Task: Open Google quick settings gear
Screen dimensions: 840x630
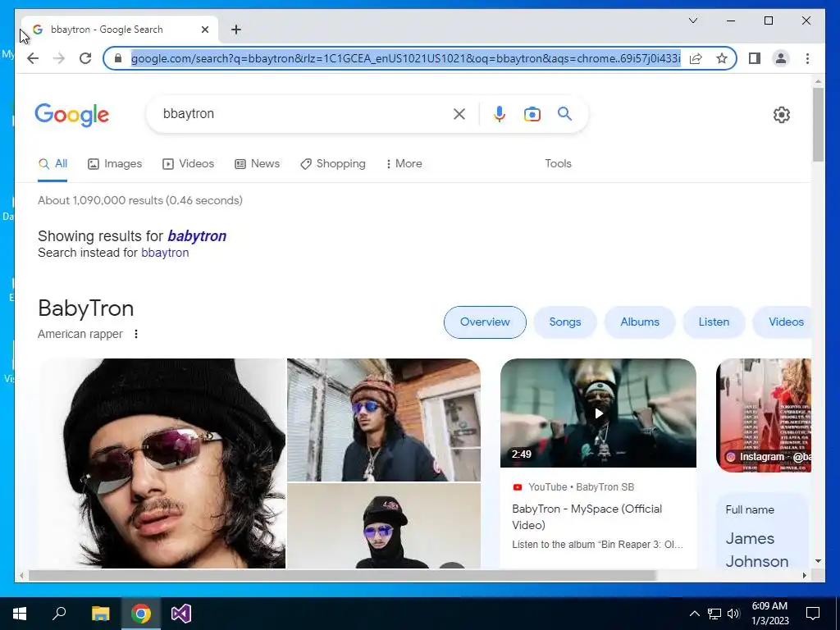Action: pyautogui.click(x=782, y=115)
